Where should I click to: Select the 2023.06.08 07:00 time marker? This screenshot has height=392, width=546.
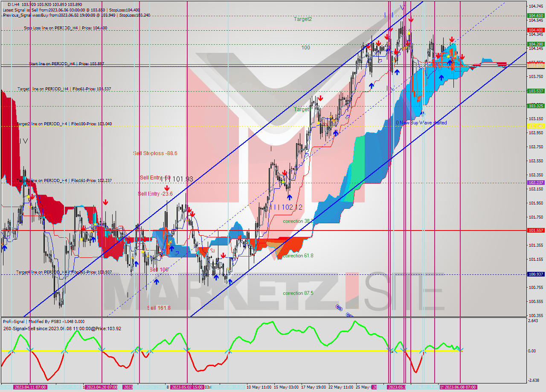click(x=460, y=387)
